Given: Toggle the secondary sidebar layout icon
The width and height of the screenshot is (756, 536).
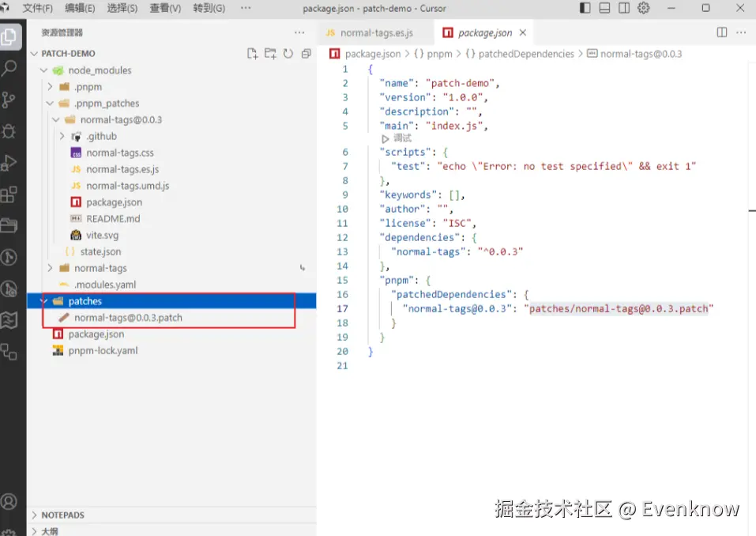Looking at the screenshot, I should pyautogui.click(x=624, y=8).
